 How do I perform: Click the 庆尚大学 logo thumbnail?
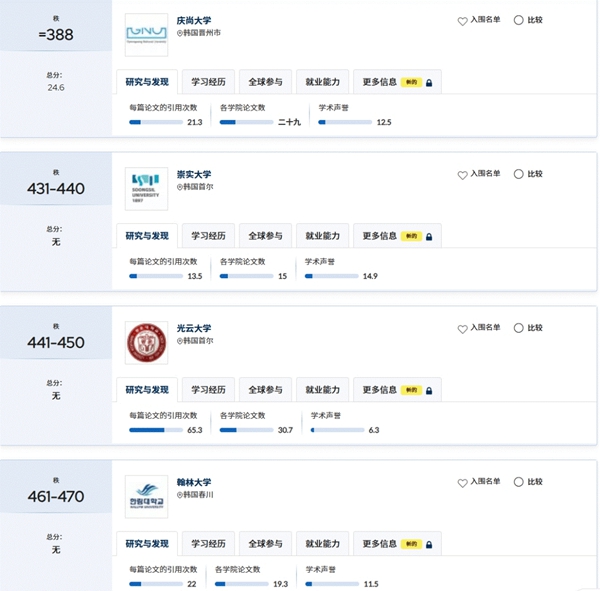[146, 35]
